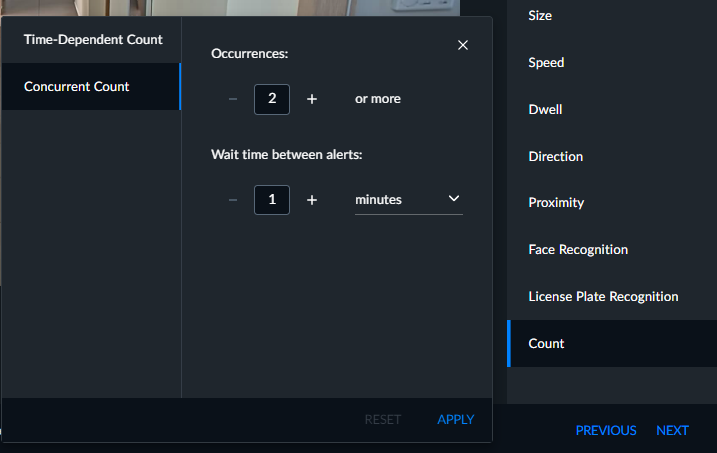This screenshot has height=453, width=717.
Task: Open the Size filter
Action: (612, 16)
